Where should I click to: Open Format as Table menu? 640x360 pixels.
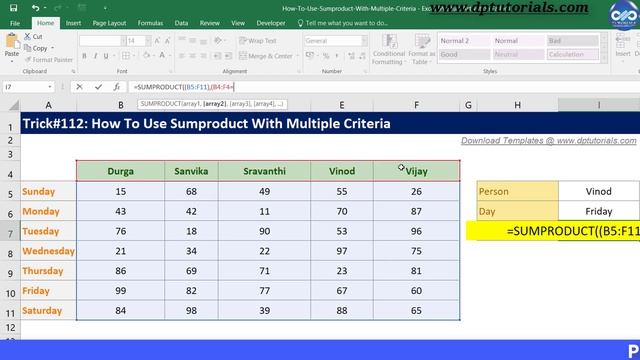[x=422, y=49]
